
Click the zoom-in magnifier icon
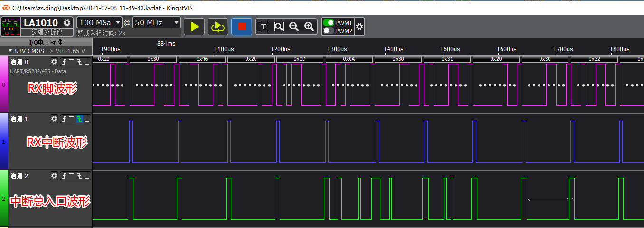[x=309, y=27]
